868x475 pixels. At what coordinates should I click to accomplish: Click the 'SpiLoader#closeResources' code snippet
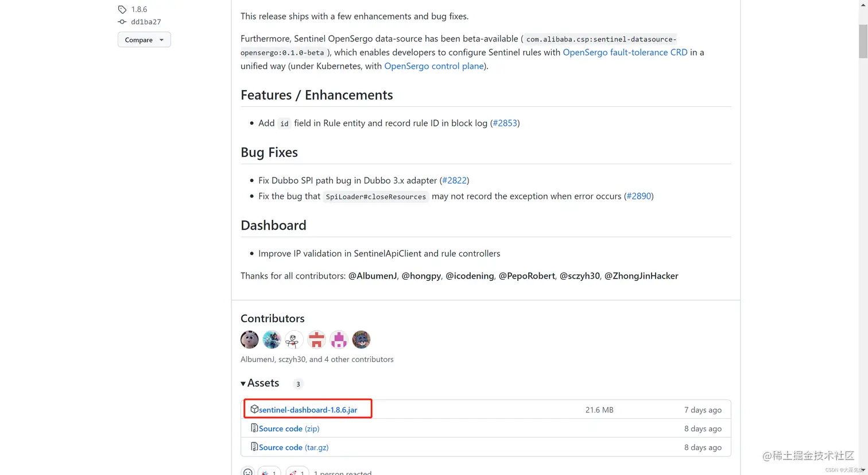pyautogui.click(x=376, y=196)
